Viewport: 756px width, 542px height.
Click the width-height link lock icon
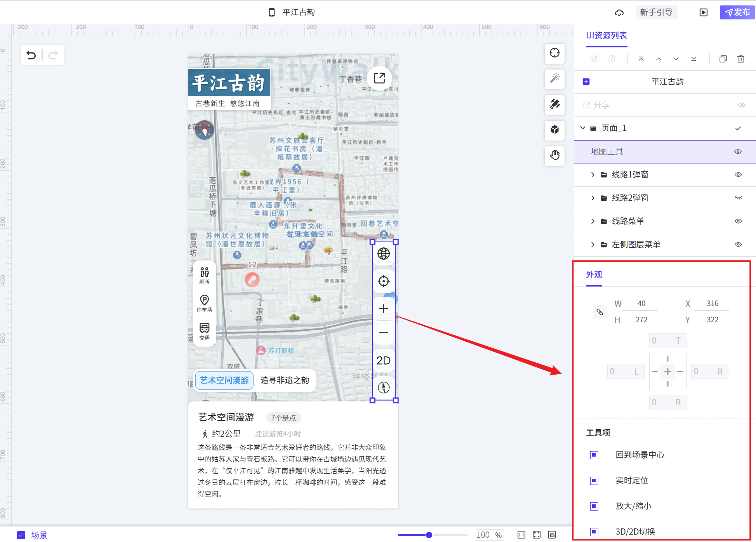(x=600, y=312)
